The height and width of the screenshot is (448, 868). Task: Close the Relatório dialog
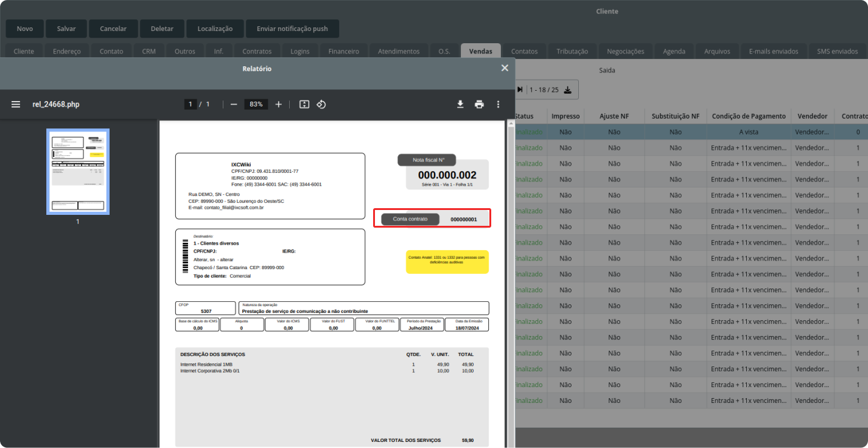[505, 68]
